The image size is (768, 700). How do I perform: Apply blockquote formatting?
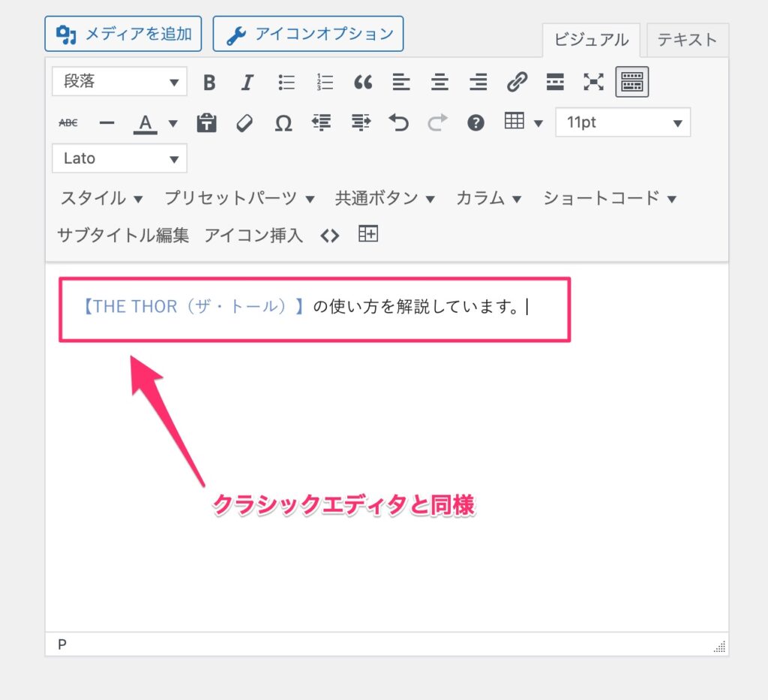point(363,82)
